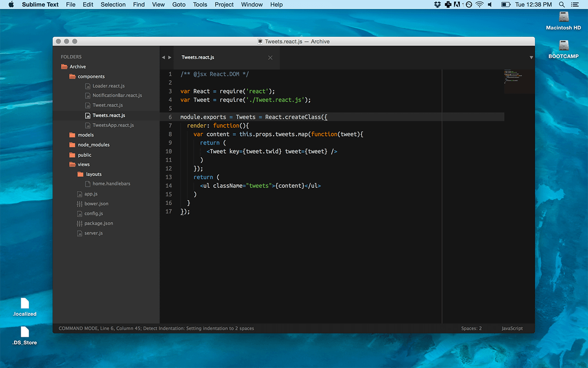This screenshot has height=368, width=588.
Task: Click the config.js file icon
Action: [x=79, y=213]
